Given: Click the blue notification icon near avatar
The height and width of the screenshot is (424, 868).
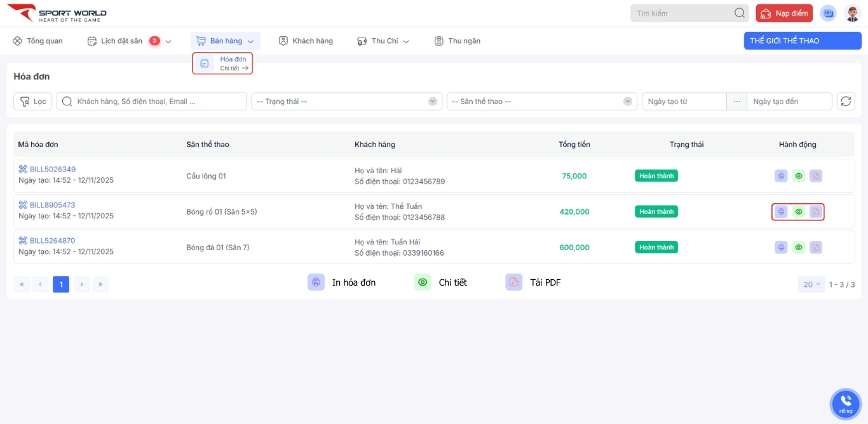Looking at the screenshot, I should [x=828, y=13].
